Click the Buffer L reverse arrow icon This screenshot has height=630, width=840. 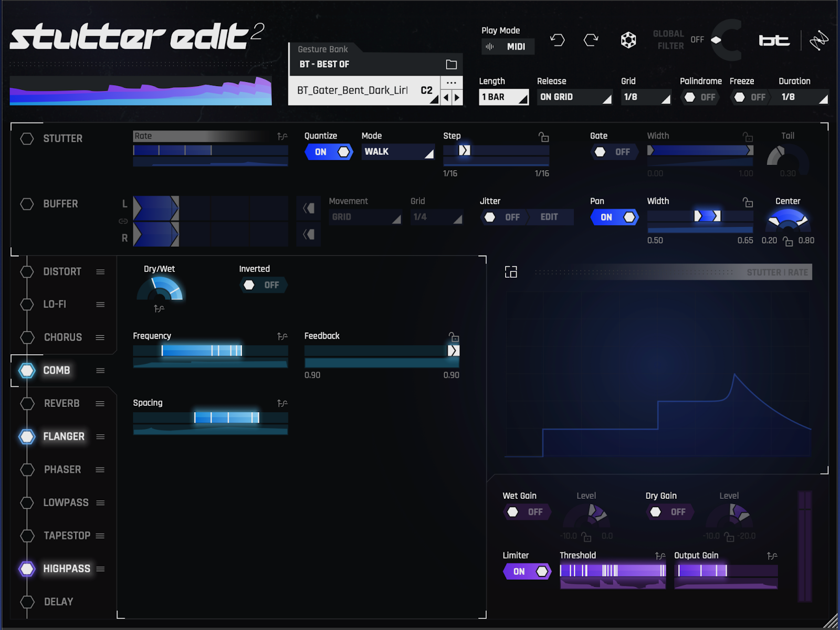click(x=309, y=208)
